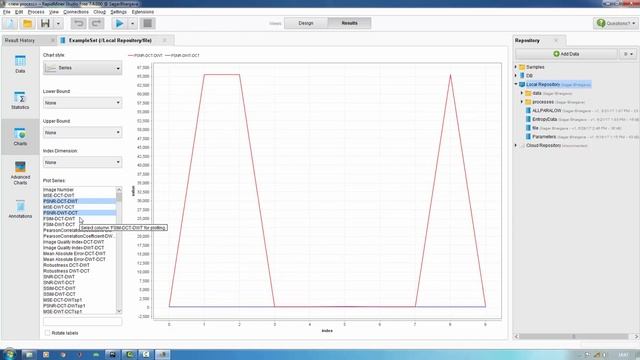
Task: Expand the Cloud Repository node
Action: [516, 145]
